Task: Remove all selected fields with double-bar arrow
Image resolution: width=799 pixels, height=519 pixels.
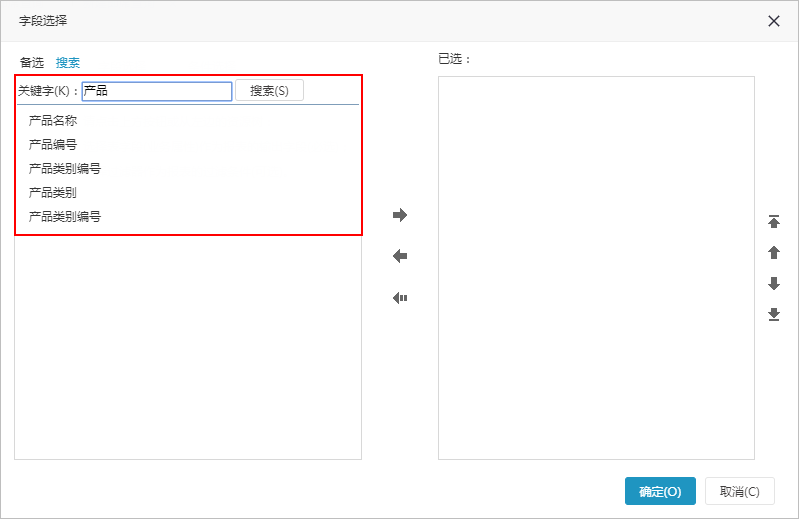Action: point(400,298)
